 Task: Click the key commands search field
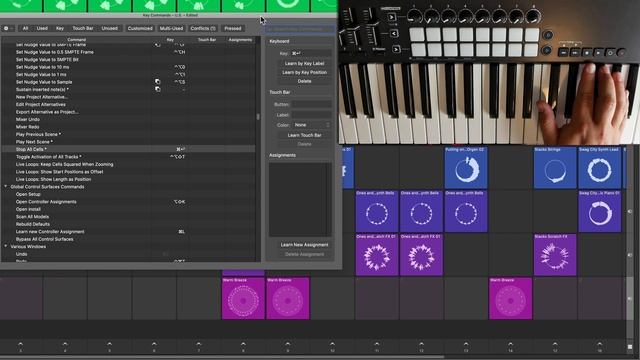pos(300,29)
